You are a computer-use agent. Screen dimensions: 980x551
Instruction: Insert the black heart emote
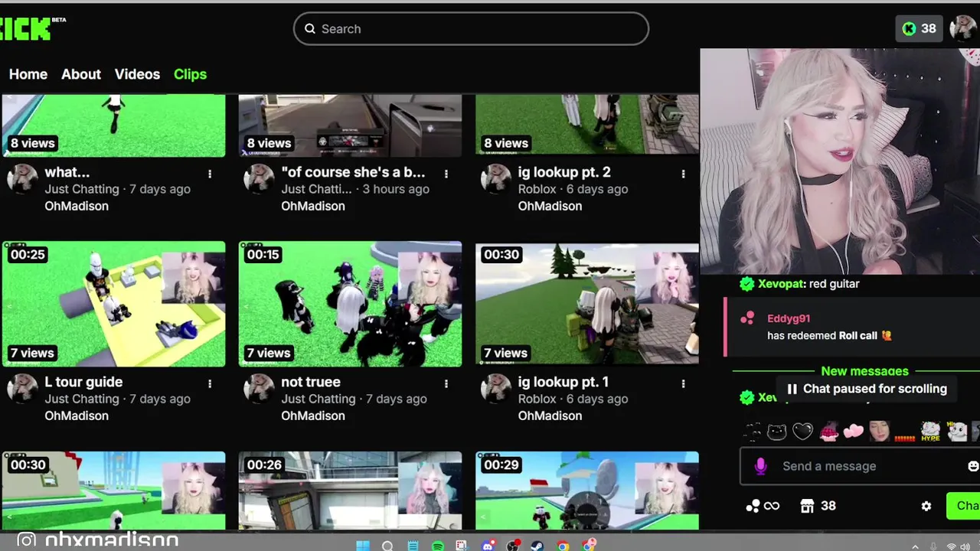pyautogui.click(x=802, y=432)
